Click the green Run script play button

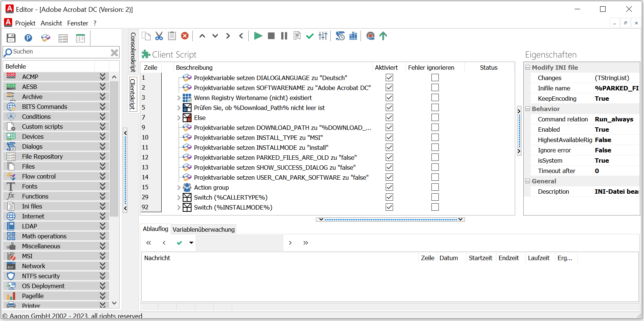pos(258,36)
